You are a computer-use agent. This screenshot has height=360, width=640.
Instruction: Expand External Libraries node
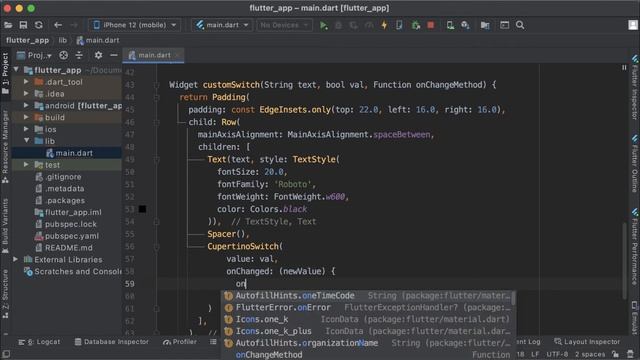pyautogui.click(x=16, y=259)
